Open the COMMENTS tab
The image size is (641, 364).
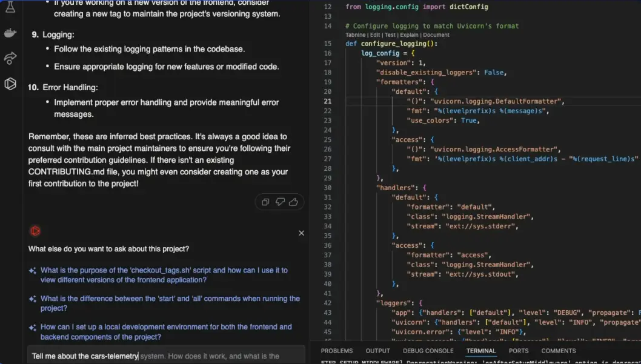pos(559,351)
